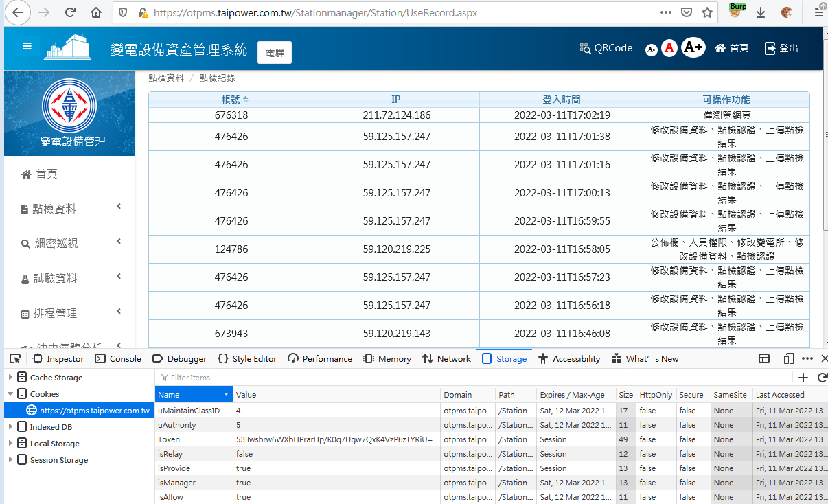Open What's New devtools tab
This screenshot has height=504, width=828.
coord(644,358)
